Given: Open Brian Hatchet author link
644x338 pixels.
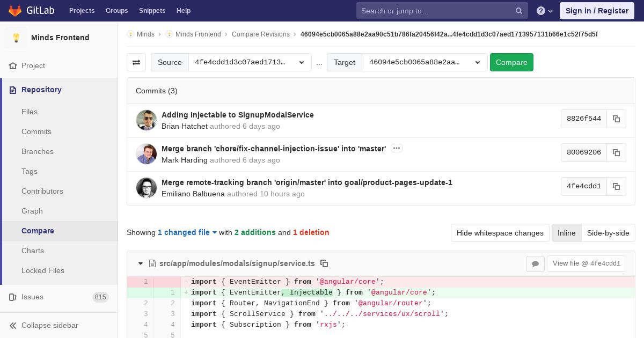Looking at the screenshot, I should 185,127.
